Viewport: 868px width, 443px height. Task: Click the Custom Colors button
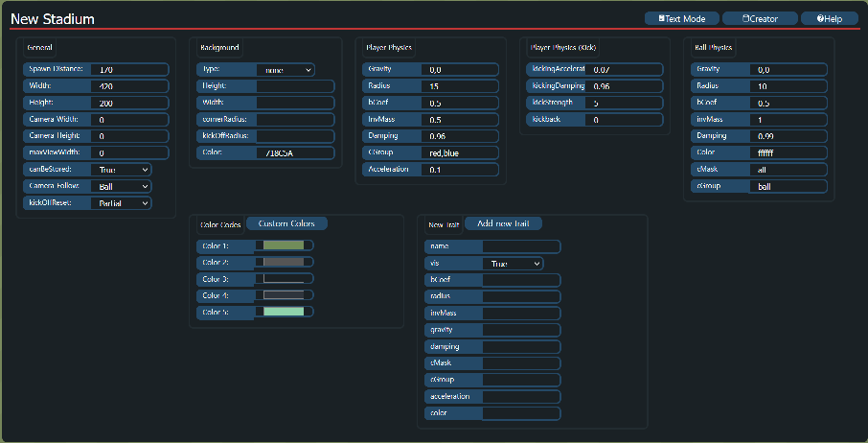tap(286, 223)
